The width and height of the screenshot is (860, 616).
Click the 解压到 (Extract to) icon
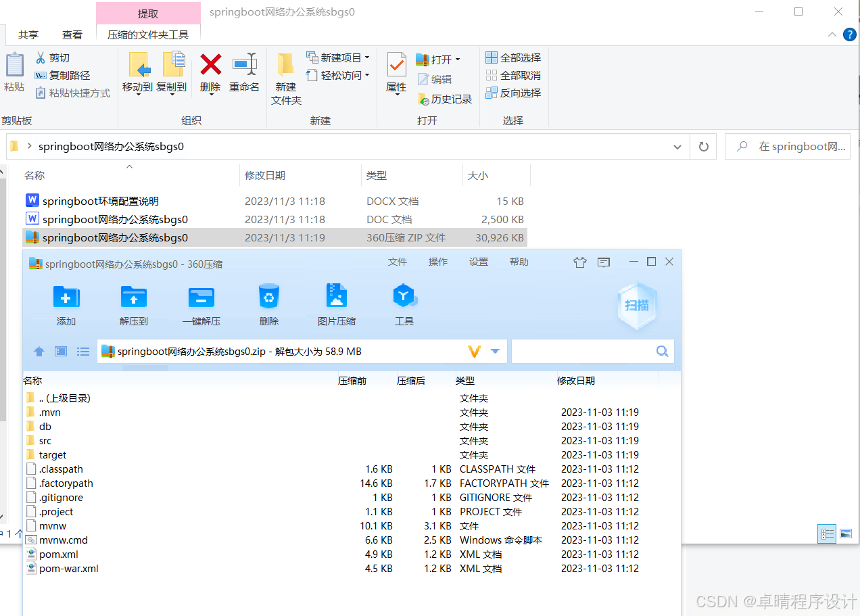click(134, 297)
